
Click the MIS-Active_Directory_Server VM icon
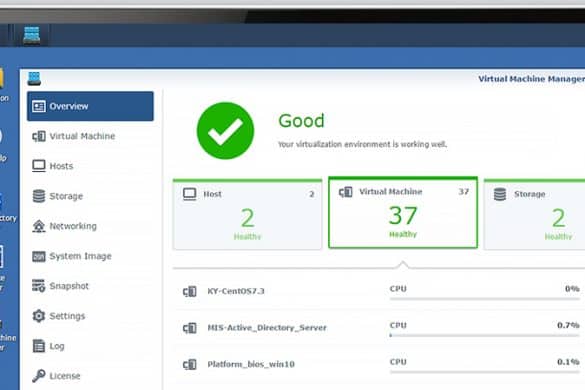coord(190,328)
